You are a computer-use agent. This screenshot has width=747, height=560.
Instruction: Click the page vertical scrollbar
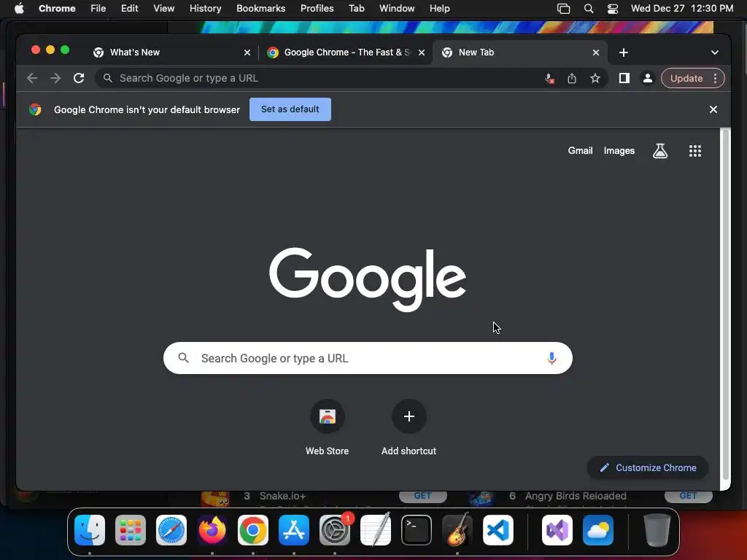726,305
